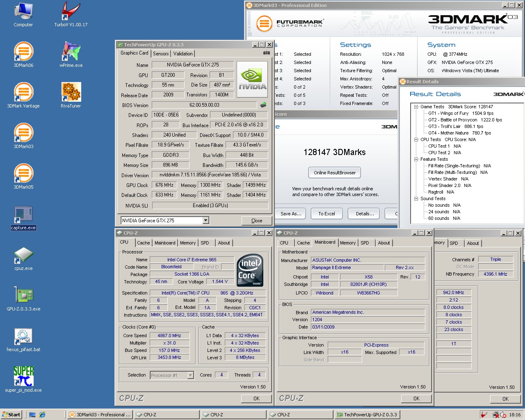Click the To Excel button
Image resolution: width=525 pixels, height=420 pixels.
tap(326, 214)
